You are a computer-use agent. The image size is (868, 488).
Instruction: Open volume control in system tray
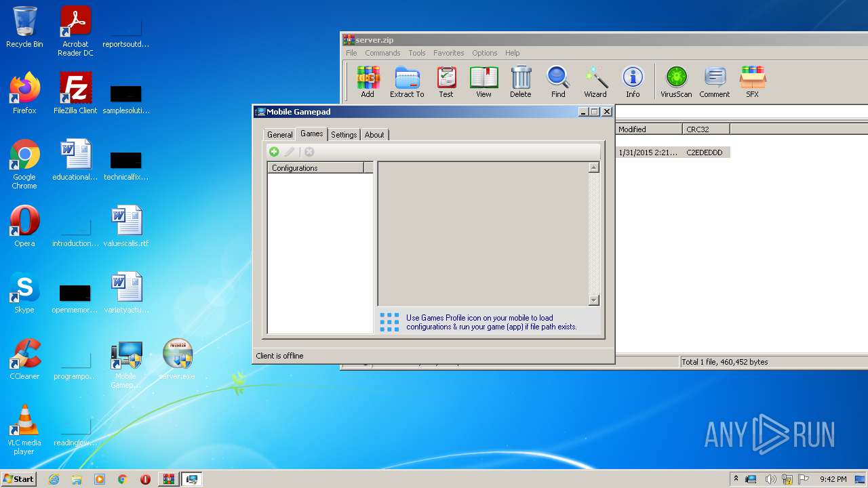click(x=770, y=479)
